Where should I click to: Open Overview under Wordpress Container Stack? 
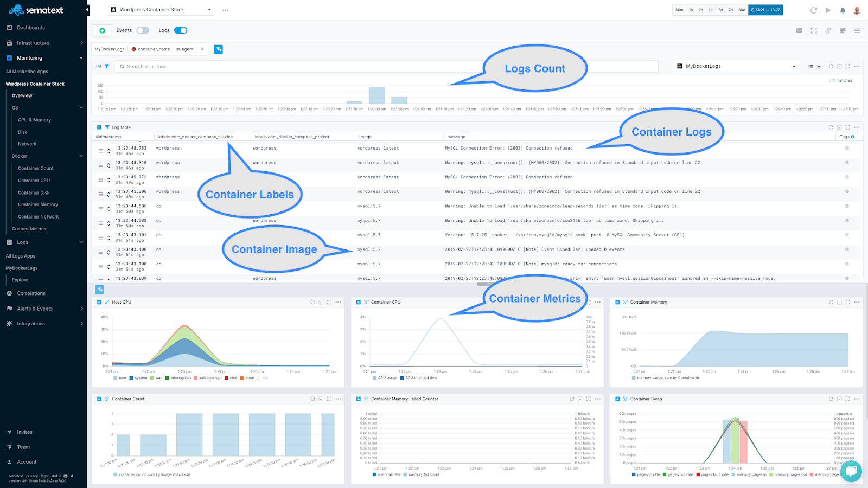tap(22, 95)
